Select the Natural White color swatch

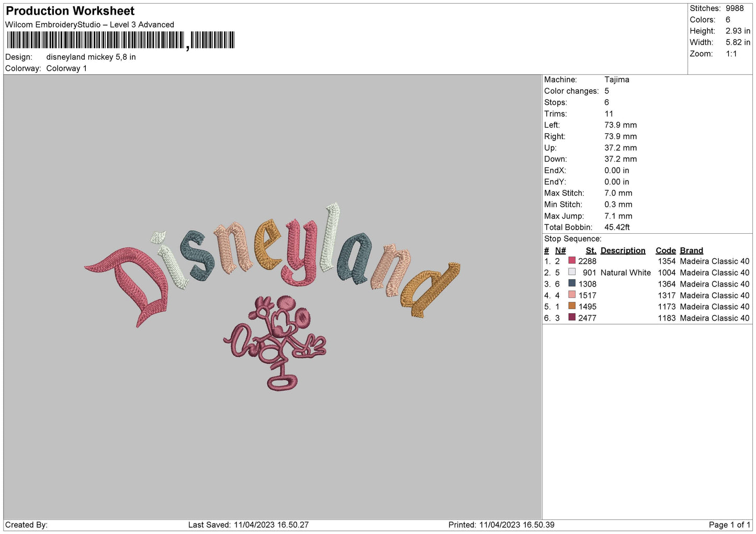572,272
